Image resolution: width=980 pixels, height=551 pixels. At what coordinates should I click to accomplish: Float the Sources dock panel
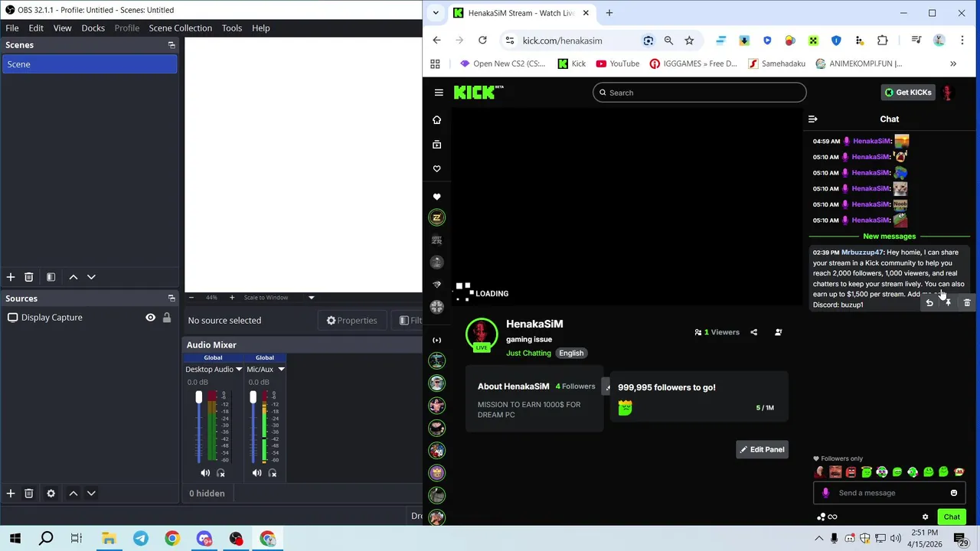click(x=171, y=298)
